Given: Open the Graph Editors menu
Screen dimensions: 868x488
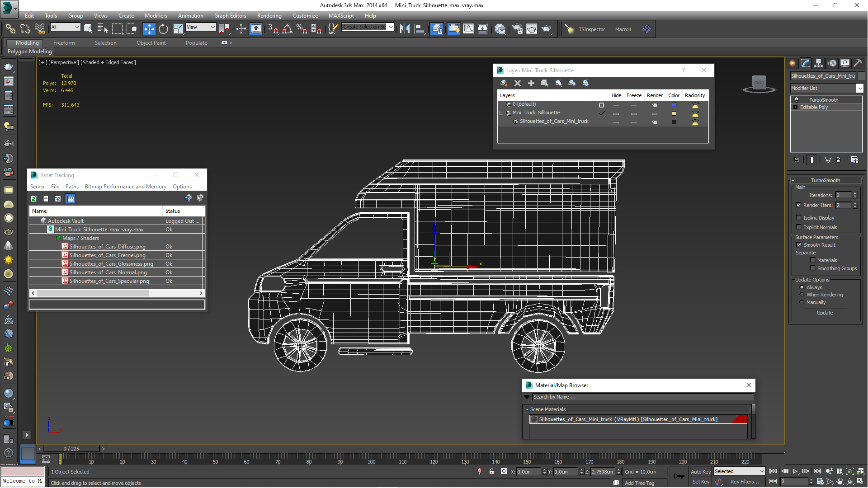Looking at the screenshot, I should pyautogui.click(x=230, y=15).
